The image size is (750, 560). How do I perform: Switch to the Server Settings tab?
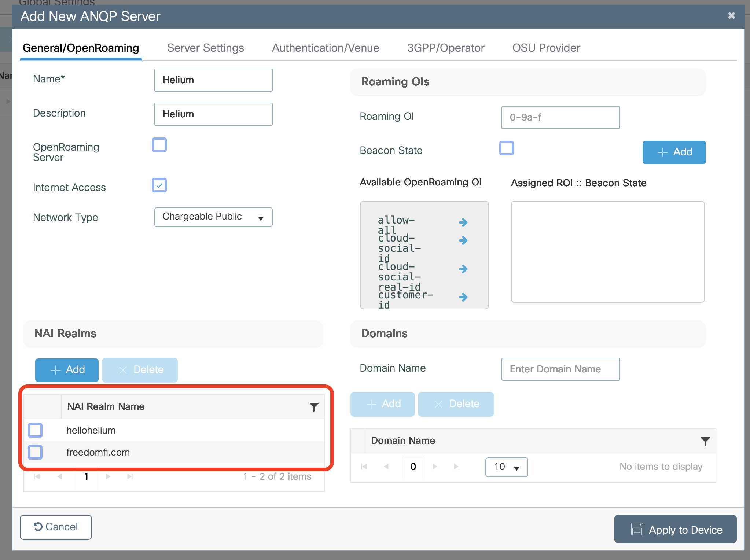pos(205,48)
